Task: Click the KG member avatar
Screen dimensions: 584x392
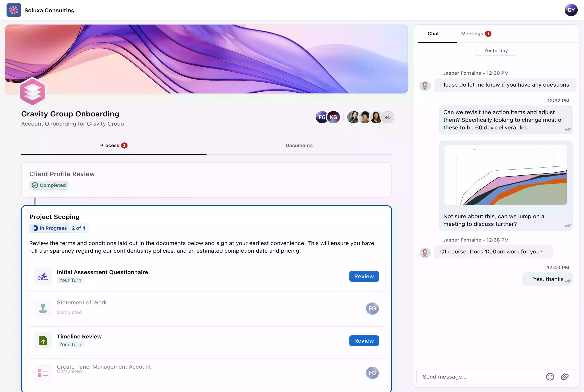Action: pos(334,117)
